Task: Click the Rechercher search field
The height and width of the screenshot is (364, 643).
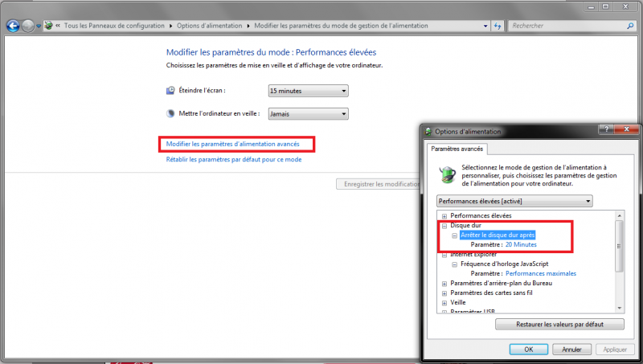Action: click(568, 26)
